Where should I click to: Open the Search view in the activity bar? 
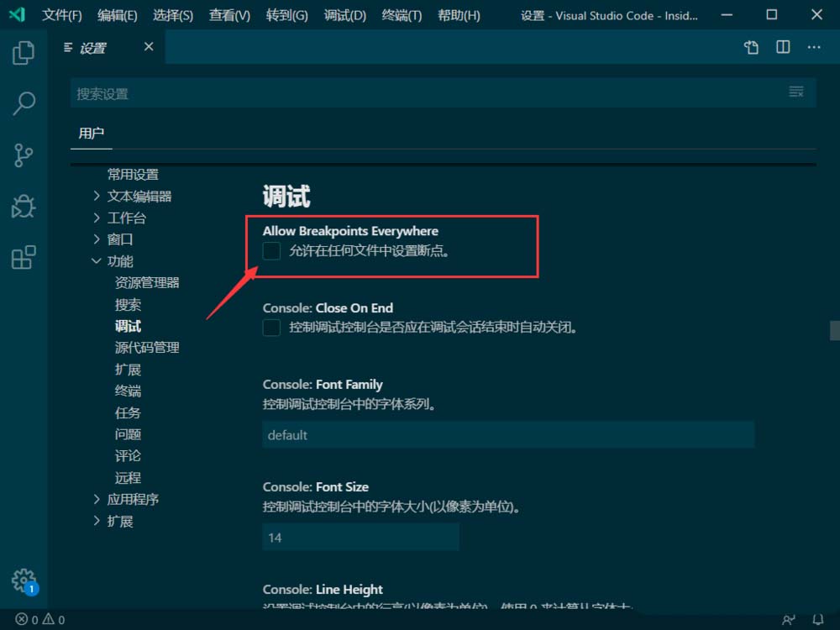point(24,103)
